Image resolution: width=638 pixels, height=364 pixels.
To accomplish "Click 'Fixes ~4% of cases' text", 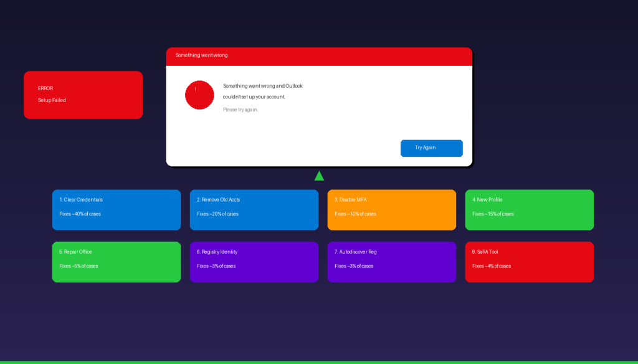I will pyautogui.click(x=492, y=266).
